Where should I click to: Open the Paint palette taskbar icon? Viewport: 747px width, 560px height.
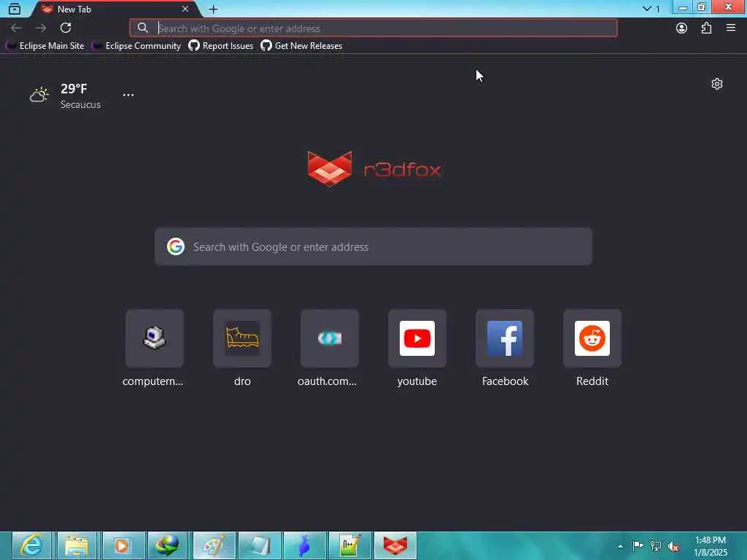pos(214,545)
